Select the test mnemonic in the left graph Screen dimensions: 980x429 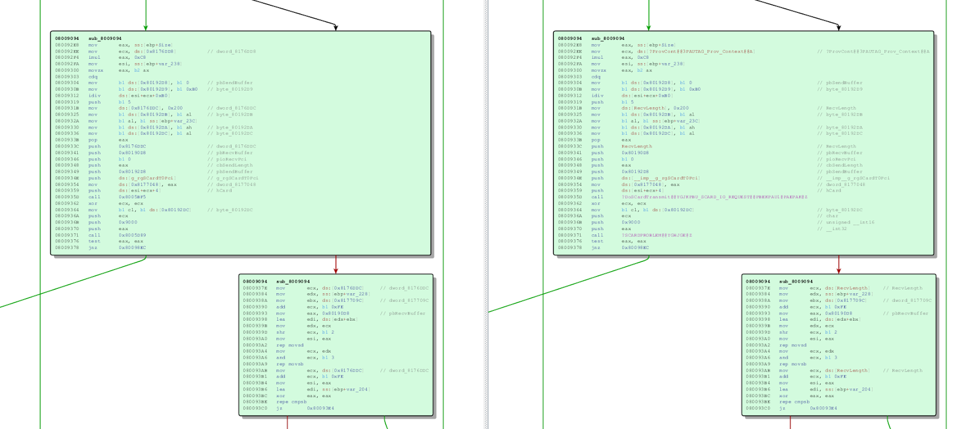tap(94, 241)
